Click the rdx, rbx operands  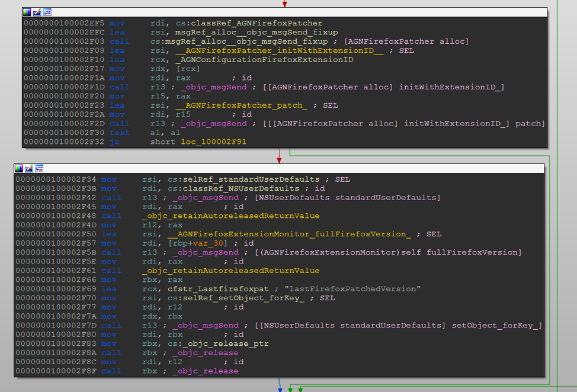tap(162, 316)
